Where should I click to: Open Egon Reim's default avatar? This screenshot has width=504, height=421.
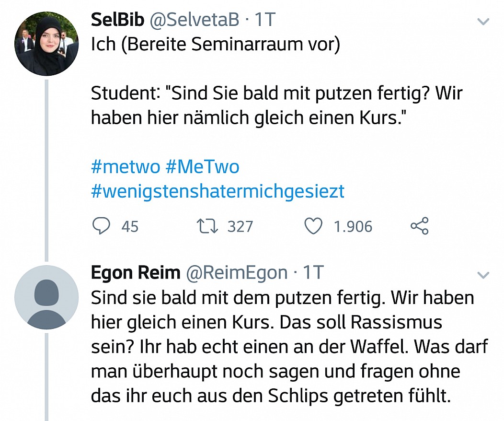(46, 297)
